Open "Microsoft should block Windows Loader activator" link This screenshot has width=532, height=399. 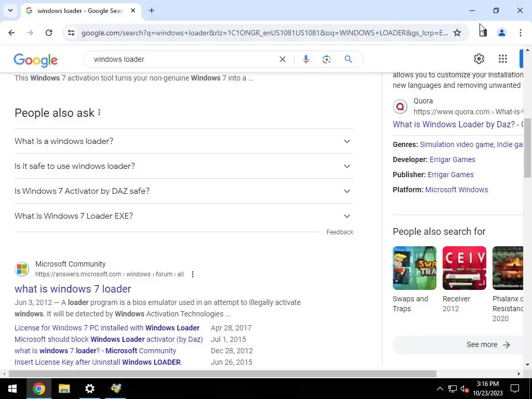(x=109, y=339)
